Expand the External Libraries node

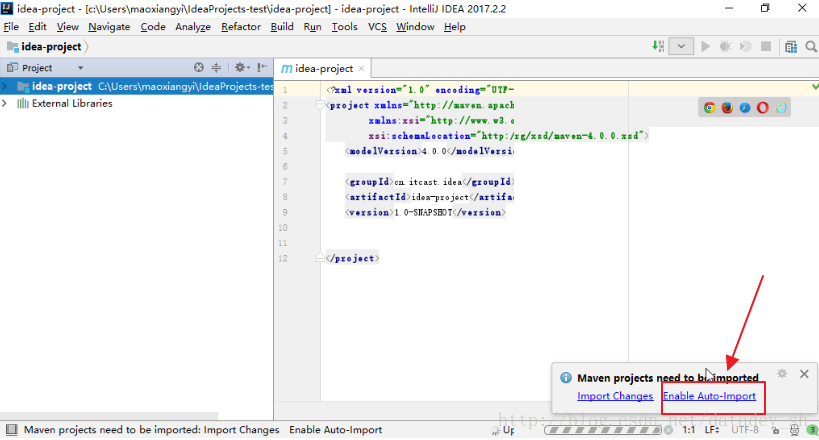[x=5, y=103]
